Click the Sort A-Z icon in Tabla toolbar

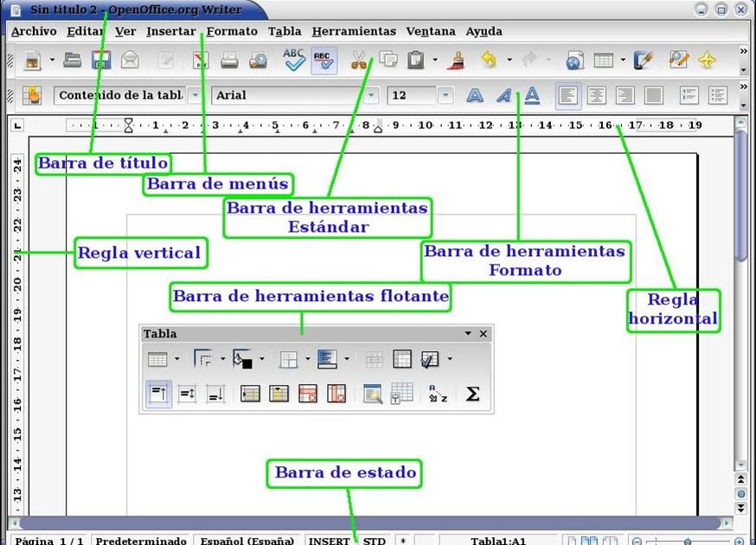[x=438, y=394]
